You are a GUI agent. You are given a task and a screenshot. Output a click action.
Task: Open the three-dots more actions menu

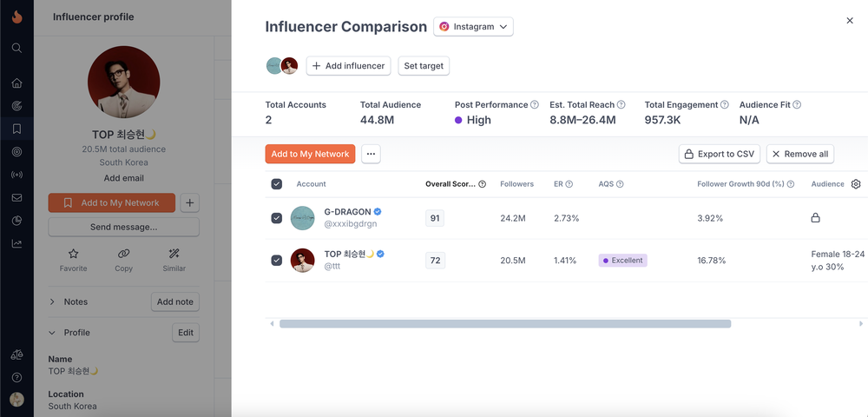(x=371, y=154)
